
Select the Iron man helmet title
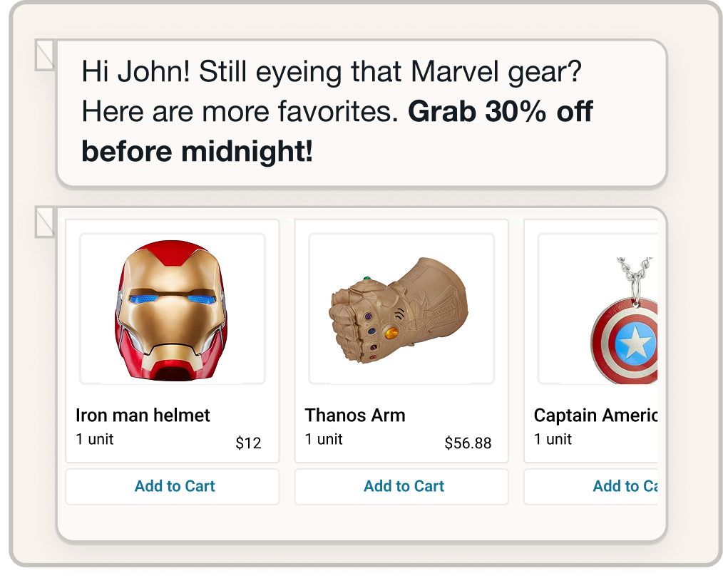(143, 416)
